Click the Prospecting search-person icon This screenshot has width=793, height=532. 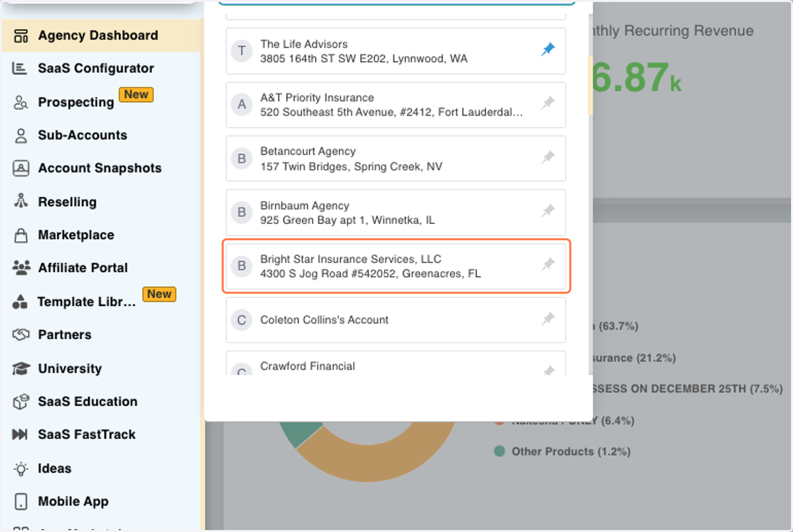[20, 102]
